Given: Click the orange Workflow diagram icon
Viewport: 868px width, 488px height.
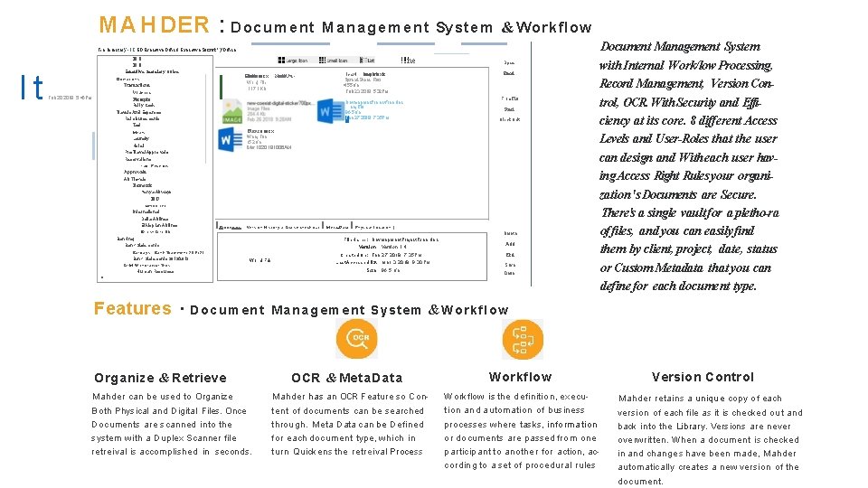Looking at the screenshot, I should coord(523,339).
